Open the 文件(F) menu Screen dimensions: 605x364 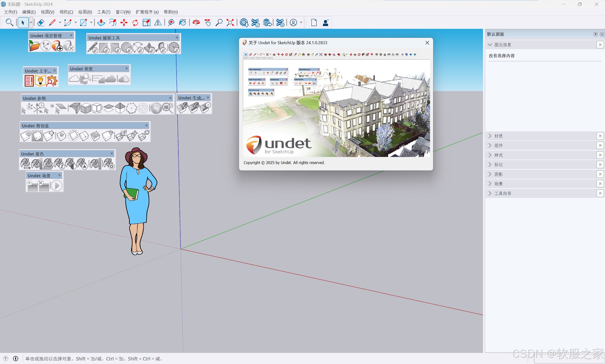tap(11, 12)
